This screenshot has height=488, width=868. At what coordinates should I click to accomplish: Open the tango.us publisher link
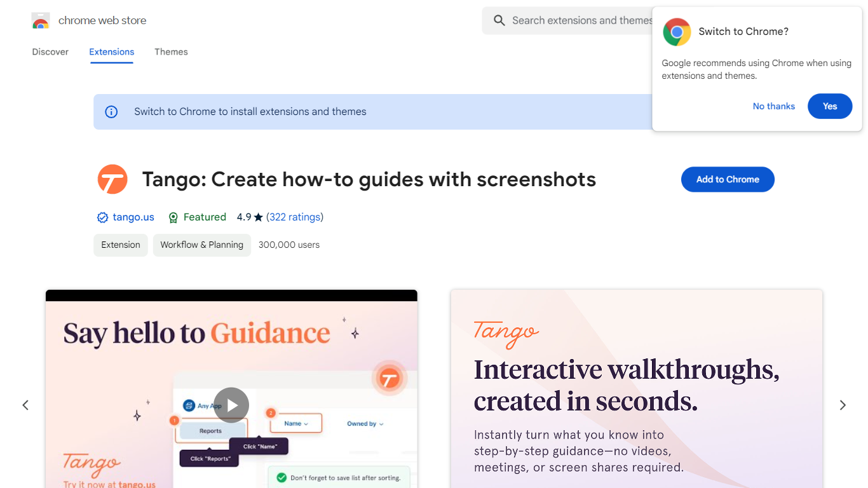tap(133, 217)
